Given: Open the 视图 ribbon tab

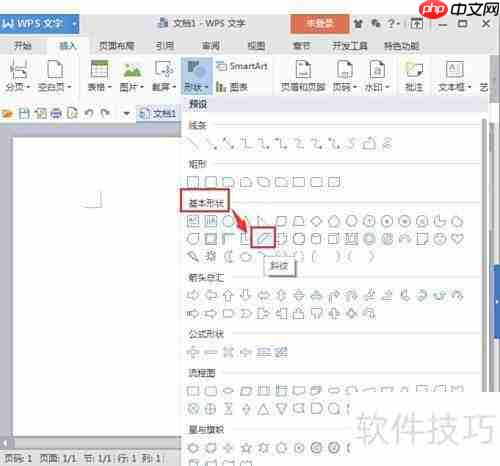Looking at the screenshot, I should [x=256, y=45].
